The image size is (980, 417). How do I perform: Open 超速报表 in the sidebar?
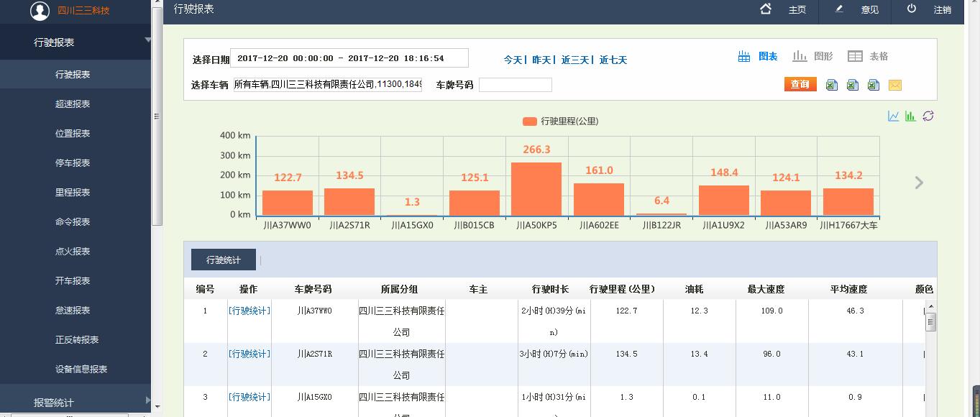pyautogui.click(x=73, y=104)
